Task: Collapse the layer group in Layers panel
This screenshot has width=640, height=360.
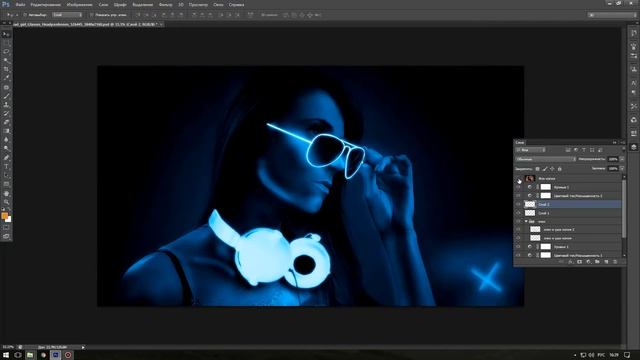Action: tap(526, 221)
